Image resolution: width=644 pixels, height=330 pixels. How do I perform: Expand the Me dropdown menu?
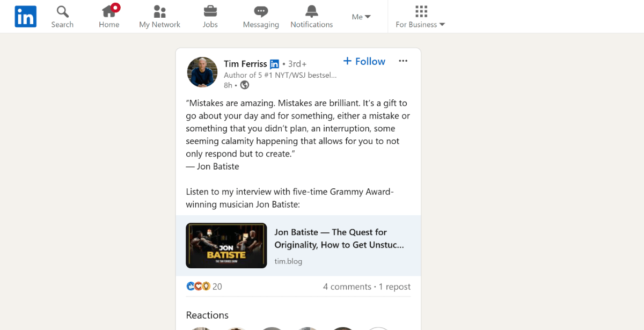click(361, 17)
